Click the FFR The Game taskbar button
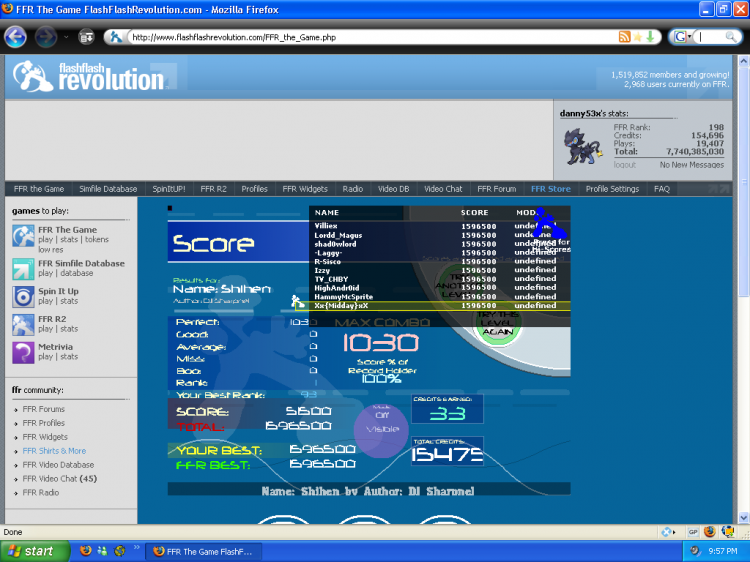Image resolution: width=750 pixels, height=562 pixels. click(205, 551)
